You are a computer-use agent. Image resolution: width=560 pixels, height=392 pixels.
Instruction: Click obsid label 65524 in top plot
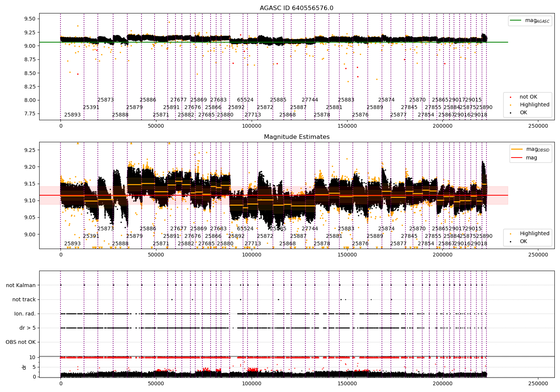[245, 100]
